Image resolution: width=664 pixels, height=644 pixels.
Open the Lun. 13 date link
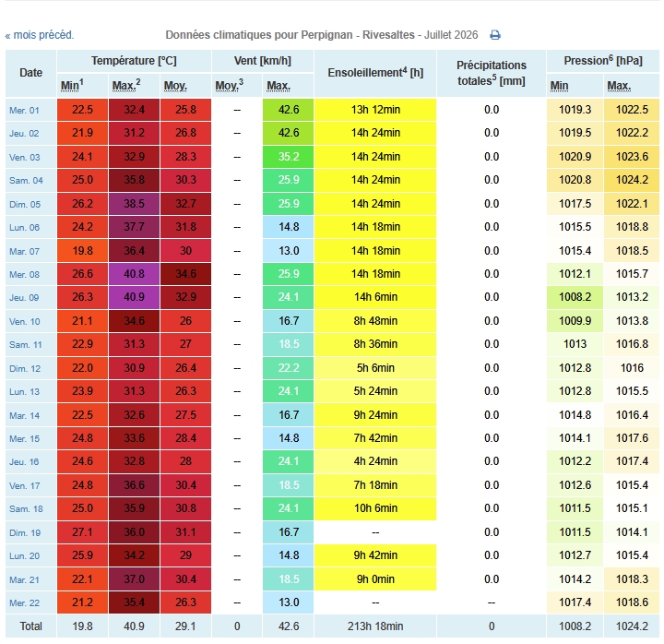pyautogui.click(x=24, y=392)
